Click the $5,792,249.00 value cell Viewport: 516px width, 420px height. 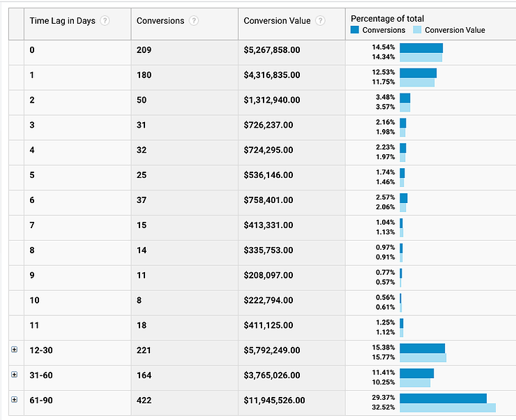coord(272,350)
